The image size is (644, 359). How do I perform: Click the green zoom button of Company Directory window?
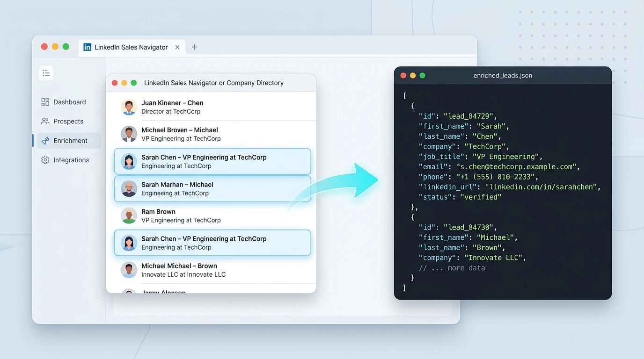[x=133, y=83]
